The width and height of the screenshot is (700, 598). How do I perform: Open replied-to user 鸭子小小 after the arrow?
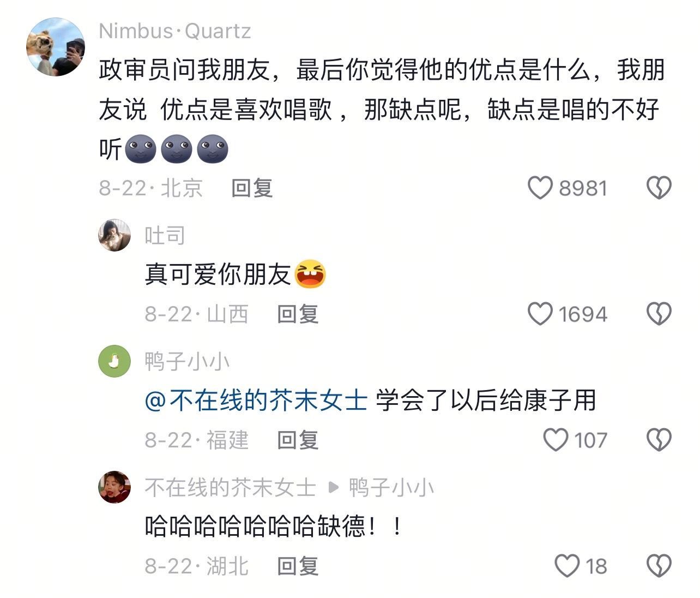coord(391,487)
